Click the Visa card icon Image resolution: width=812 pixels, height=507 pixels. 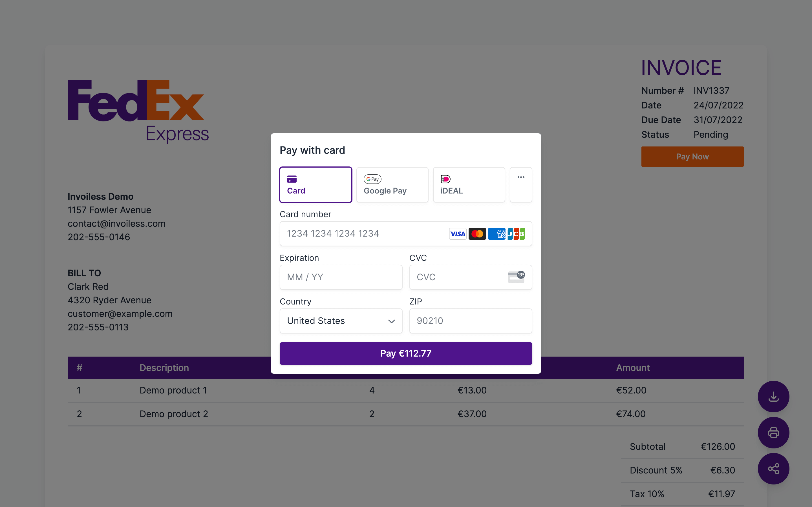(457, 234)
